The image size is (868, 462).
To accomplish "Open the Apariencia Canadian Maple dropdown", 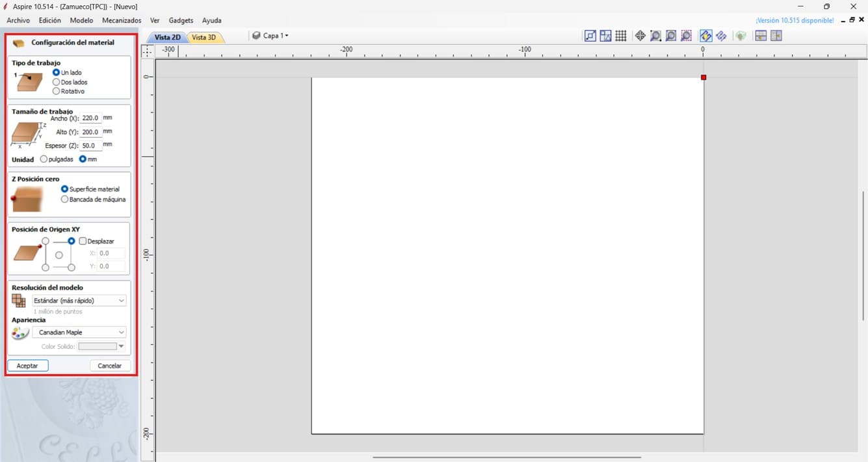I will click(79, 333).
